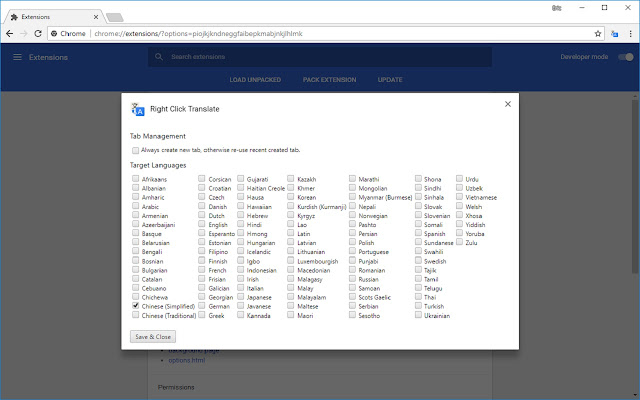Select the Korean checkbox
640x400 pixels.
point(291,196)
